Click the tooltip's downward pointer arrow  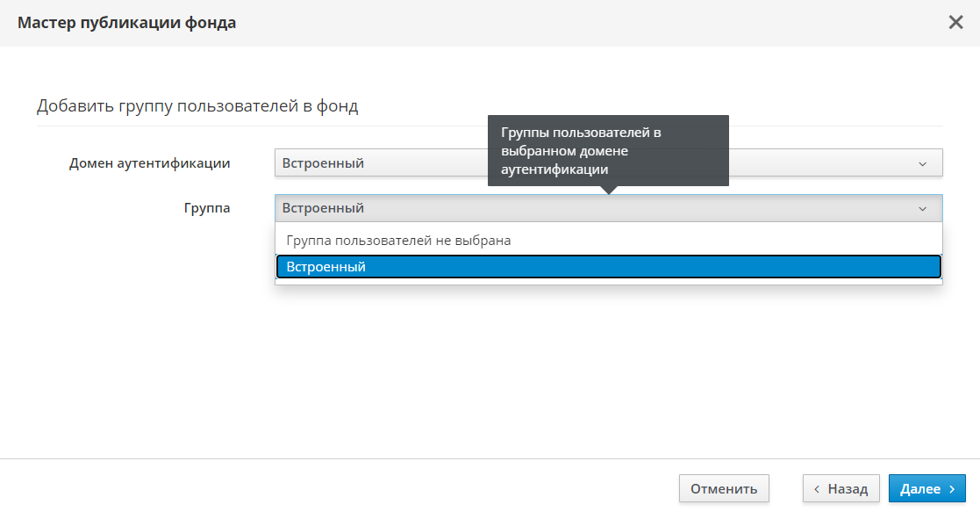pos(609,190)
